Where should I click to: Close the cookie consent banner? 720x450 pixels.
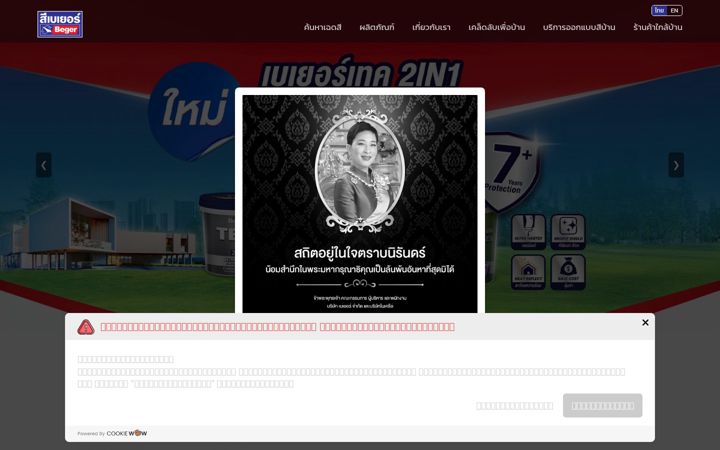[645, 322]
